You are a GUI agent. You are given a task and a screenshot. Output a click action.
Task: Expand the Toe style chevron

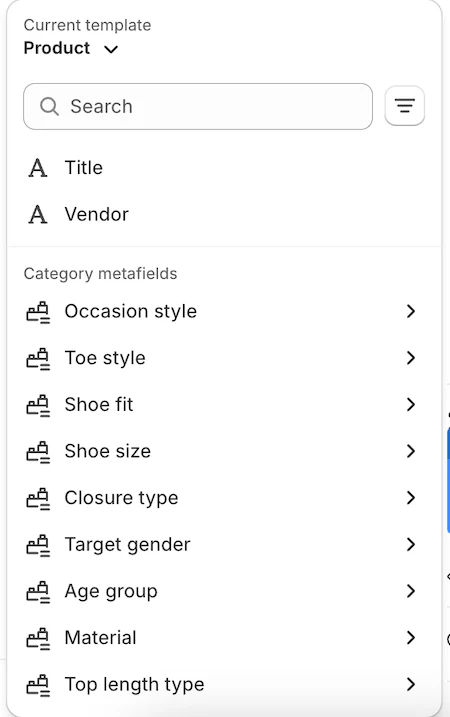[x=411, y=358]
